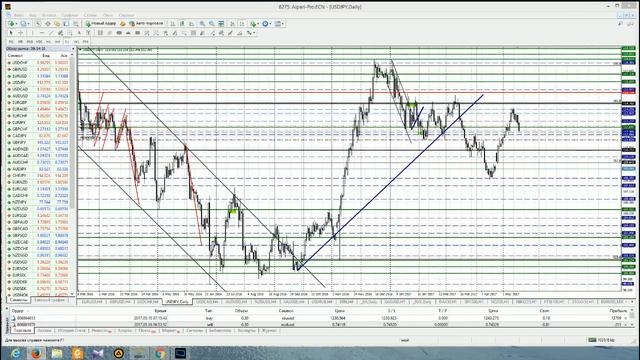
Task: Toggle the chart Auto Scroll icon
Action: click(232, 24)
